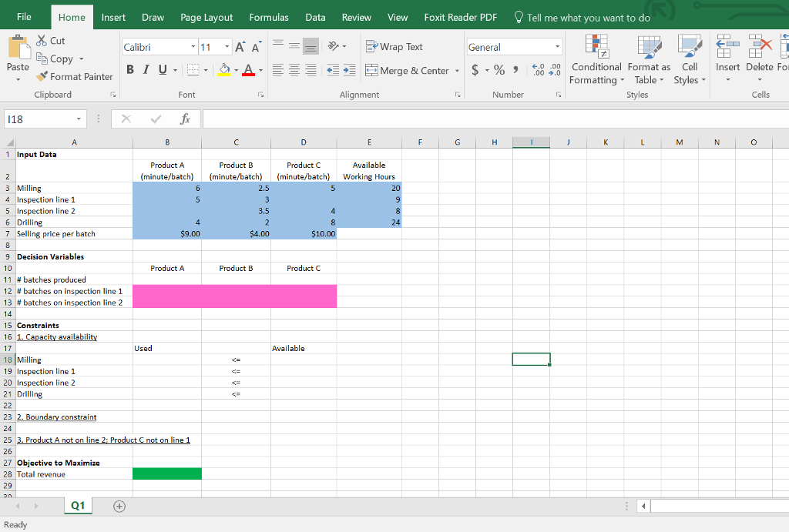789x532 pixels.
Task: Open the File menu
Action: click(x=24, y=17)
